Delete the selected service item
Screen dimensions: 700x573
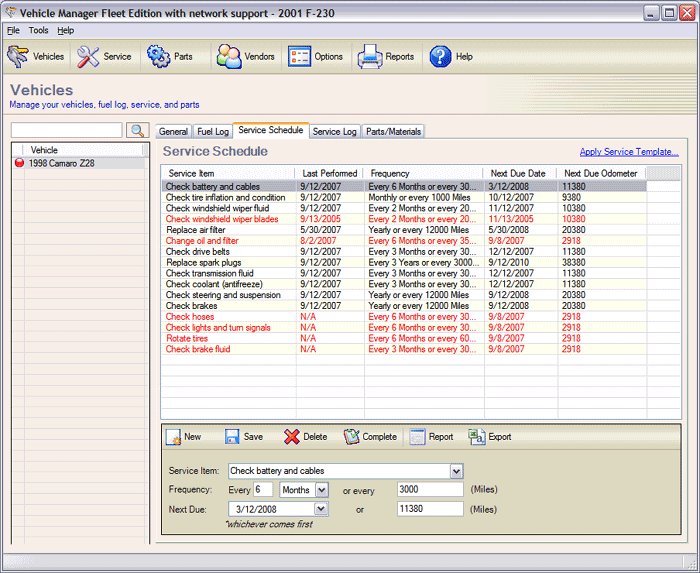point(305,437)
